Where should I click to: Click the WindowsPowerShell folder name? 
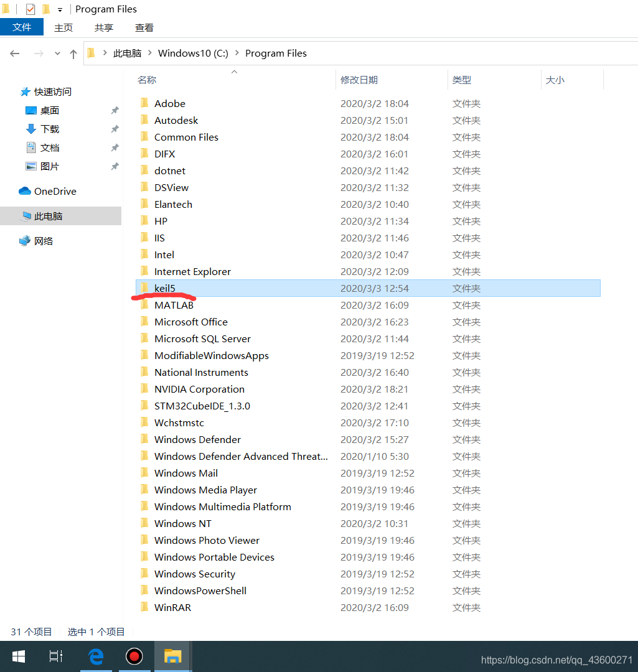(x=200, y=590)
